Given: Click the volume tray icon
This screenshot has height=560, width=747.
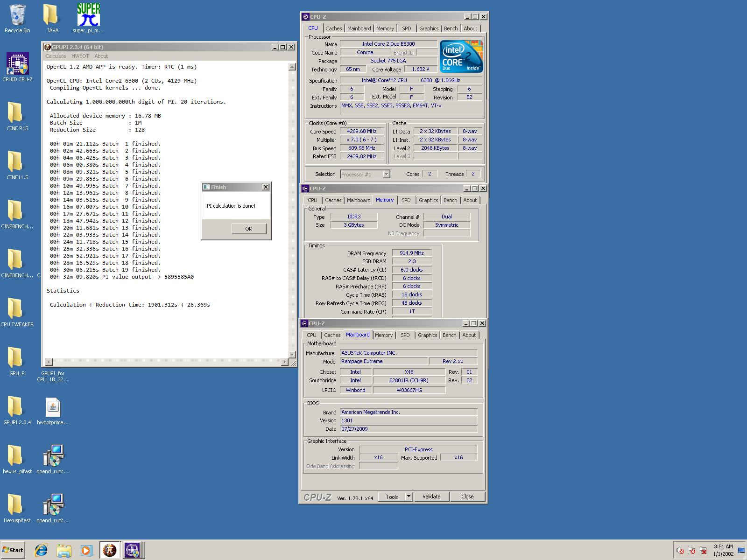Looking at the screenshot, I should [680, 551].
